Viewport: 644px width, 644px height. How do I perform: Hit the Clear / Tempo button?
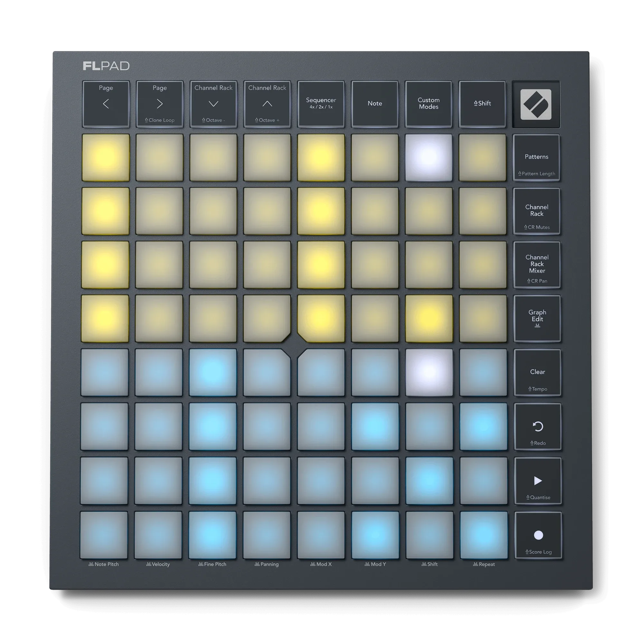pos(538,373)
